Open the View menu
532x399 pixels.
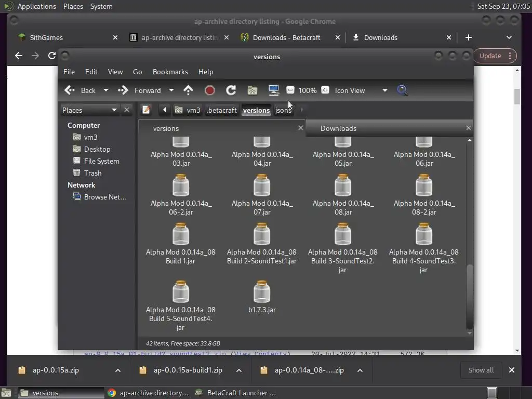115,72
